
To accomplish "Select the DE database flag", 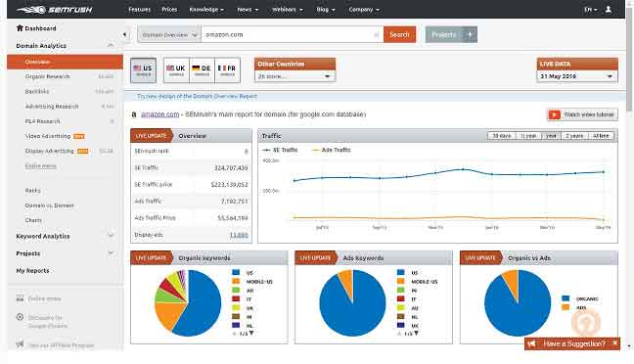I will point(202,70).
